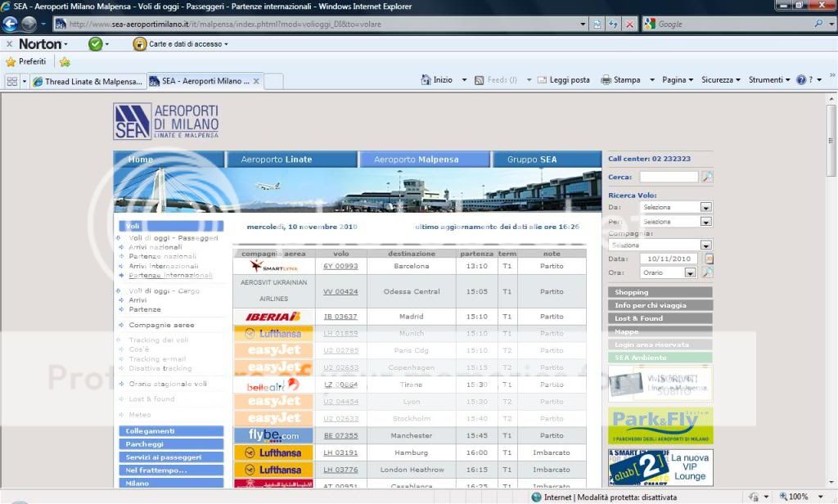838x504 pixels.
Task: Expand the Compagnia airline dropdown
Action: point(705,245)
